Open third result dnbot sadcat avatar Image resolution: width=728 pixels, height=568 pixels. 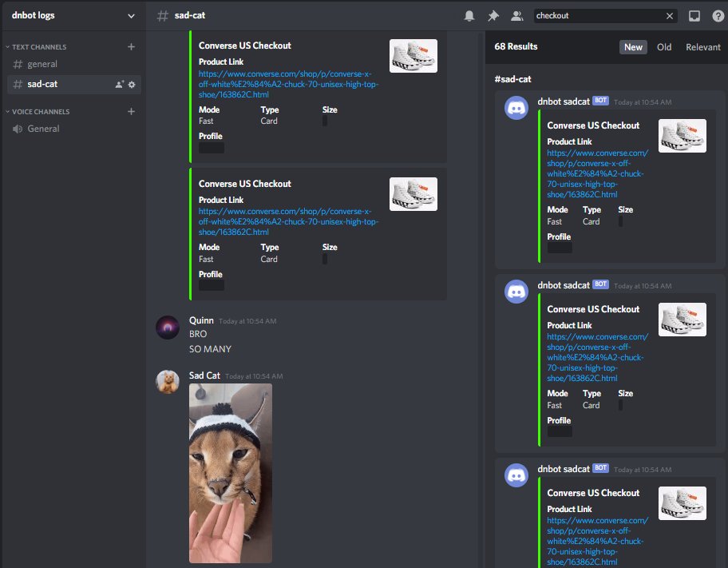point(516,475)
